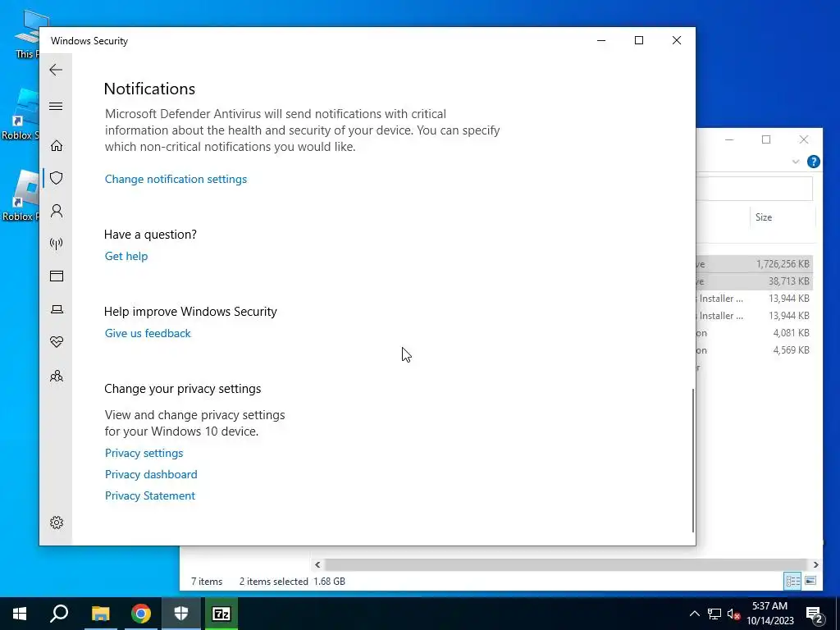Minimize the File Explorer window
The image size is (840, 630).
[x=729, y=139]
